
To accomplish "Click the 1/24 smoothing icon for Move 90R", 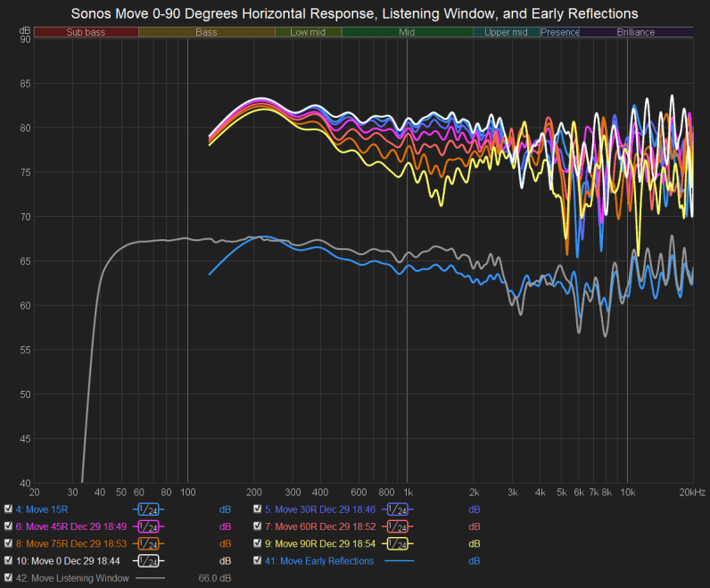I will 399,543.
